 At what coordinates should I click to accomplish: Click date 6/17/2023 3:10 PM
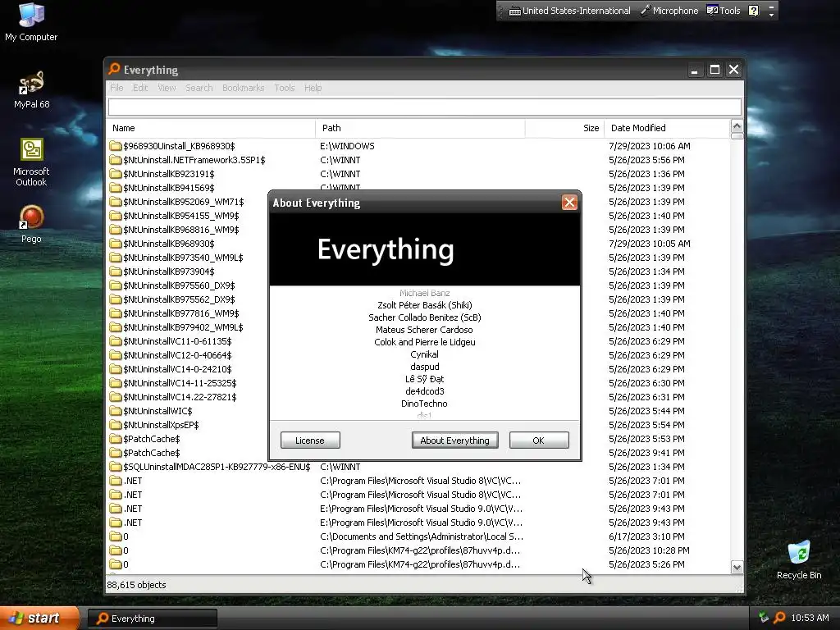[646, 536]
